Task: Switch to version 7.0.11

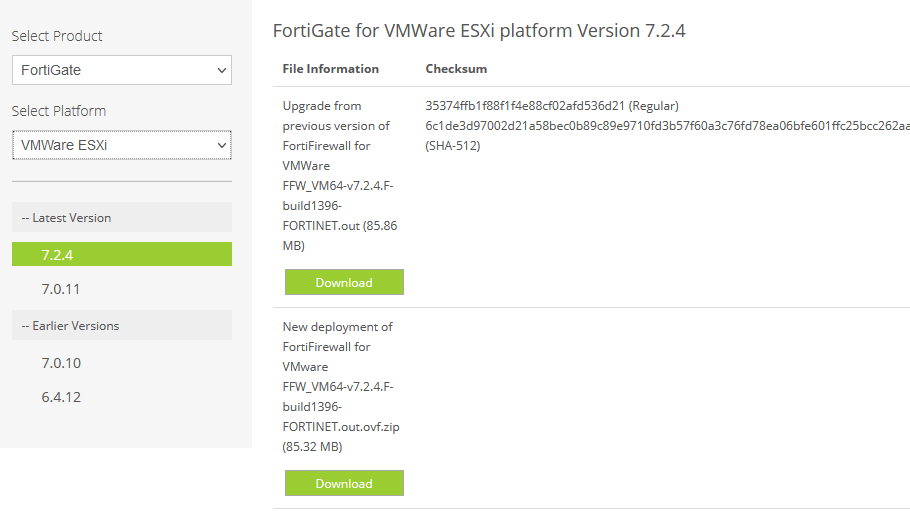Action: click(60, 289)
